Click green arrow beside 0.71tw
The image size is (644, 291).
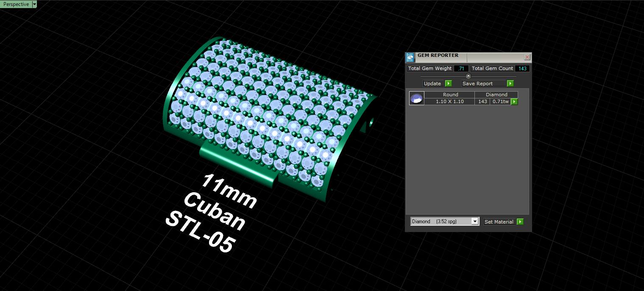[514, 102]
